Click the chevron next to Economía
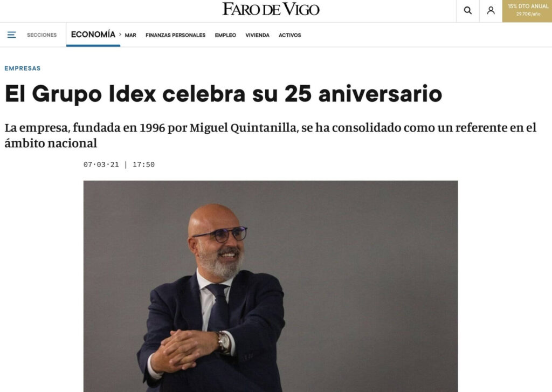552x392 pixels. tap(120, 35)
